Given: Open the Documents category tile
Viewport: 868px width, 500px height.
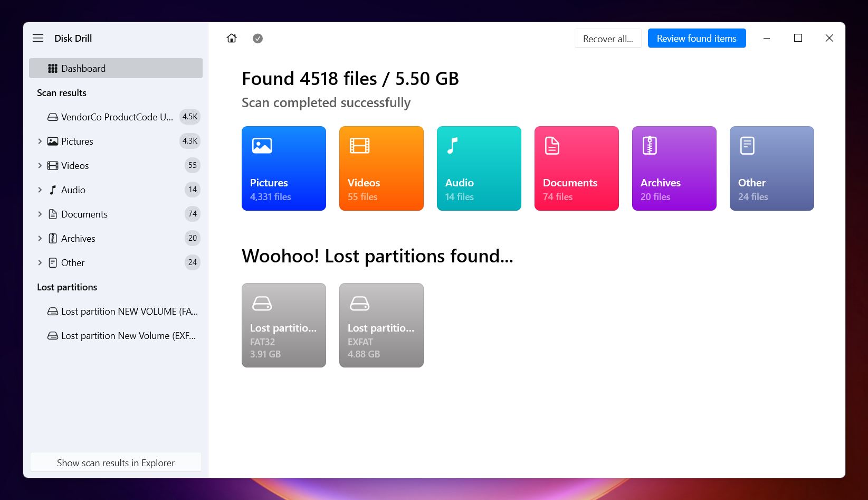Looking at the screenshot, I should click(577, 168).
